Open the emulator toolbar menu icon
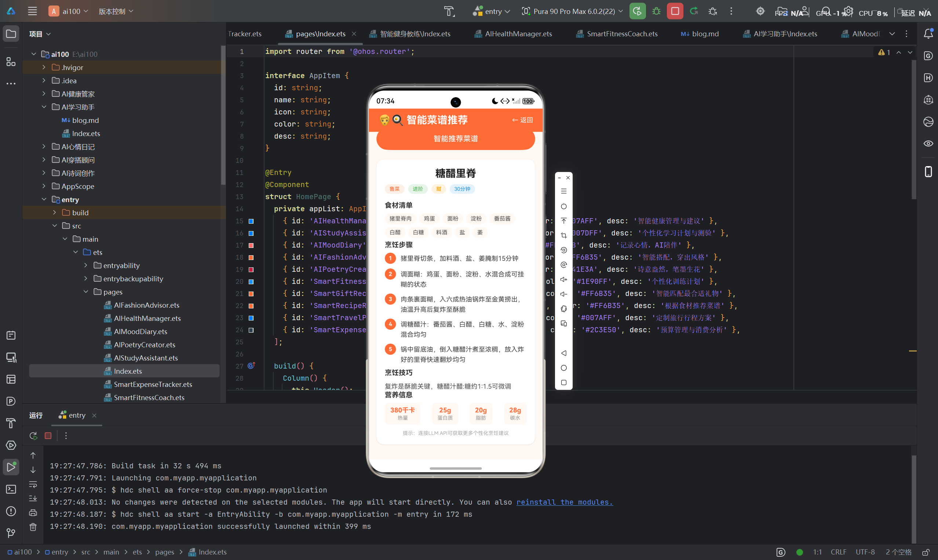 [x=563, y=191]
